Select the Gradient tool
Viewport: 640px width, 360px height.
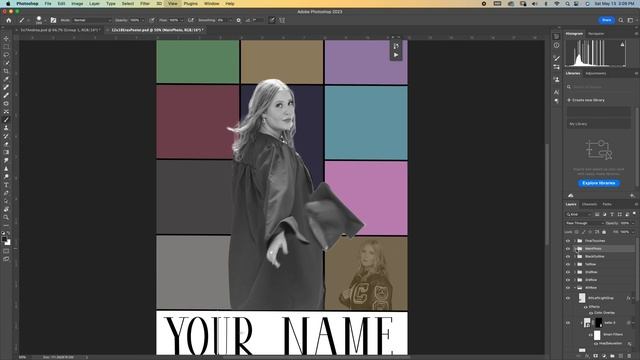(x=6, y=152)
